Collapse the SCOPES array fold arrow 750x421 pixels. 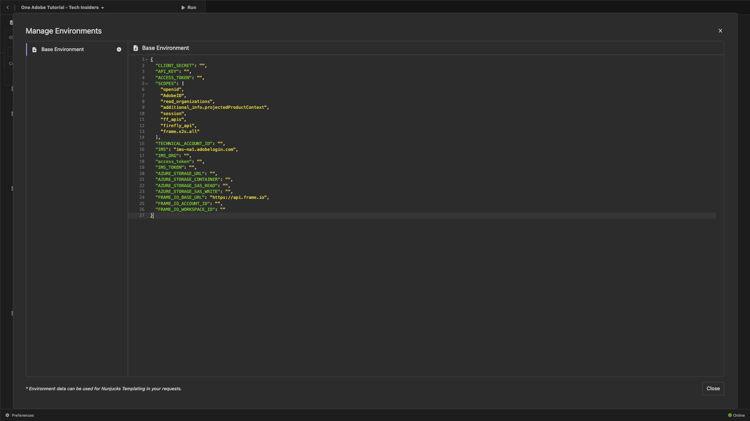[147, 83]
